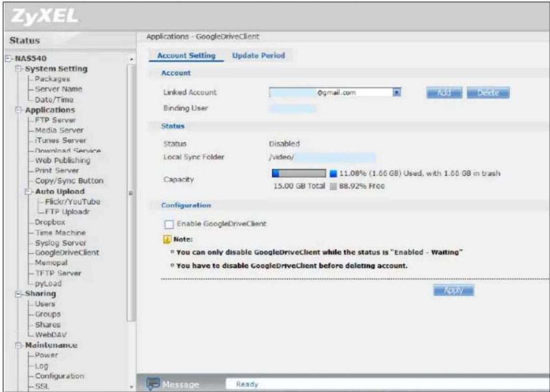Image resolution: width=550 pixels, height=392 pixels.
Task: Click the sidebar scrollbar down arrow
Action: [x=132, y=387]
